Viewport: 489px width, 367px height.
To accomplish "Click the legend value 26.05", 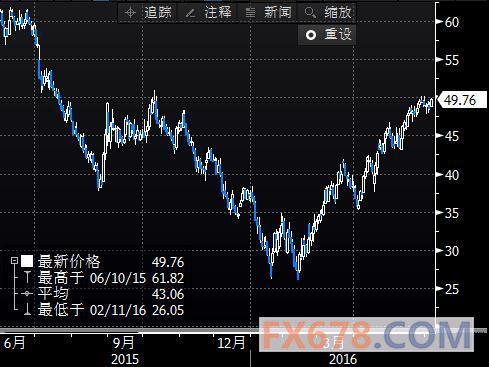I will pyautogui.click(x=168, y=310).
